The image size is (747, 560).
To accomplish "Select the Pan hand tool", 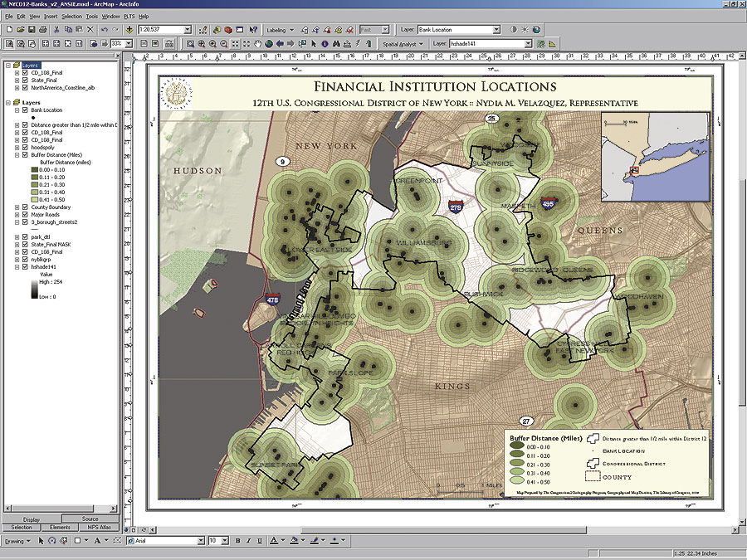I will [258, 43].
